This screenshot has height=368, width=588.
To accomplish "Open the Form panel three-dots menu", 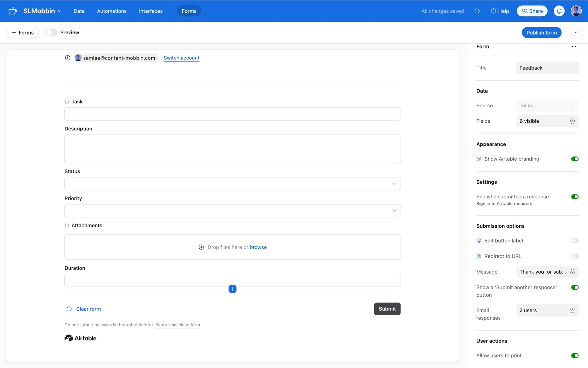I will coord(574,47).
